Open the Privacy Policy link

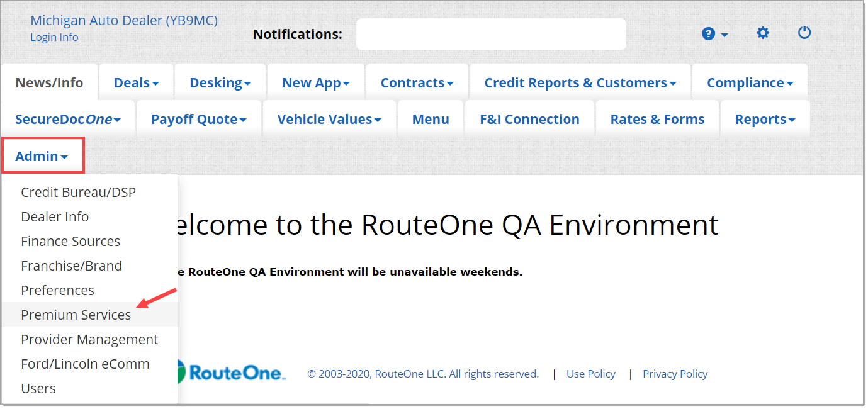tap(675, 374)
